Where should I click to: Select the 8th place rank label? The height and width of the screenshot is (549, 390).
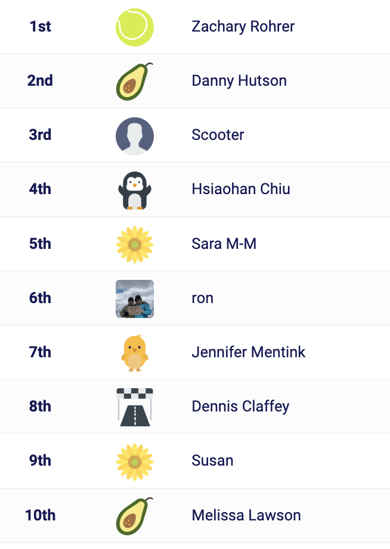pyautogui.click(x=40, y=406)
